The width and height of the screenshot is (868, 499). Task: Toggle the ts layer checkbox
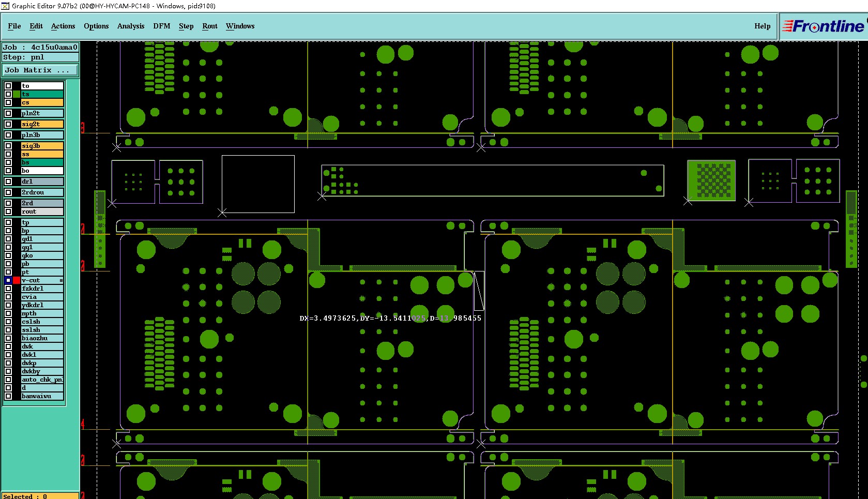pyautogui.click(x=8, y=94)
